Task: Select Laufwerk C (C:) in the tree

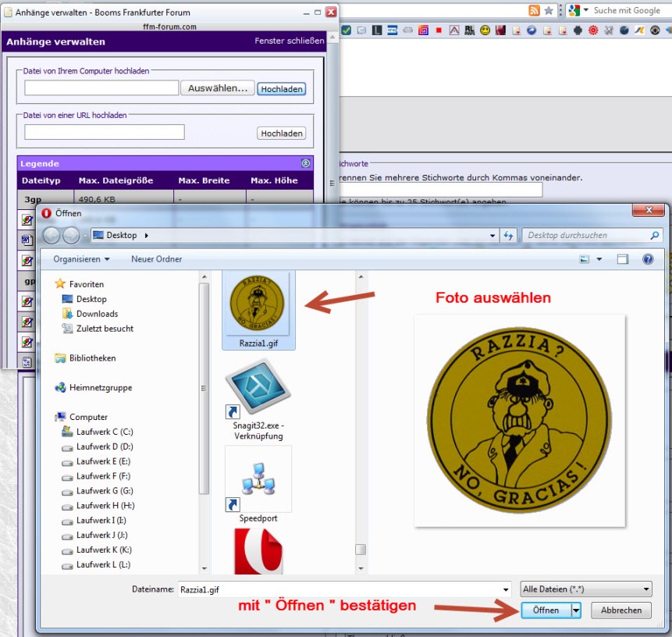Action: click(x=104, y=432)
